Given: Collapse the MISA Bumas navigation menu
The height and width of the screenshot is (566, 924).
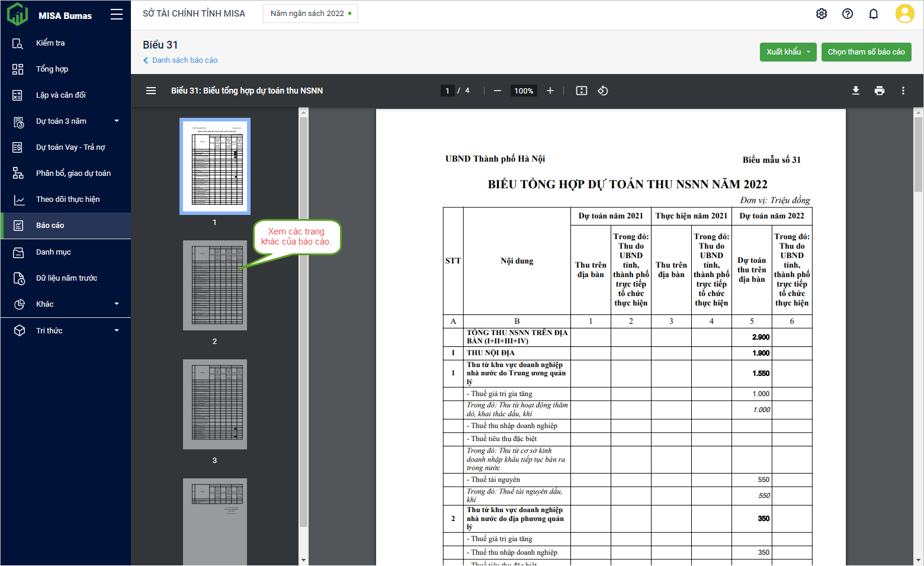Looking at the screenshot, I should (x=117, y=15).
